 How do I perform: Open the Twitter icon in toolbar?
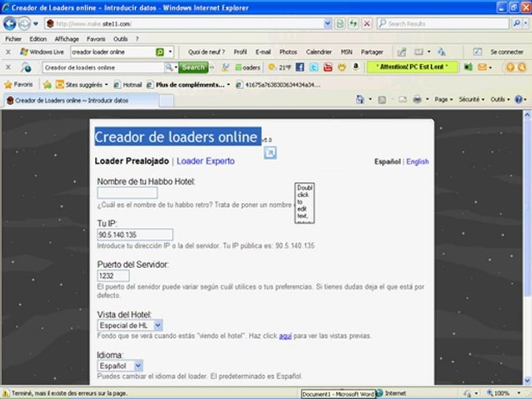[x=314, y=67]
